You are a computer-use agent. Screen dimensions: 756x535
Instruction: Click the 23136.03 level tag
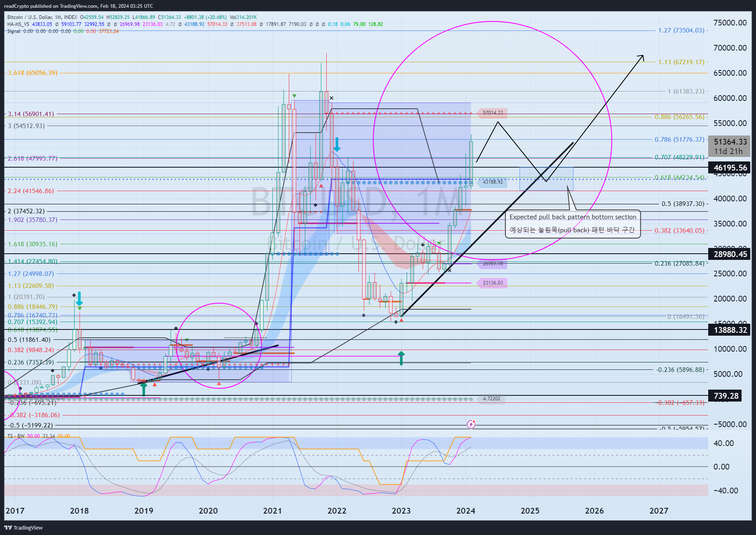coord(492,283)
